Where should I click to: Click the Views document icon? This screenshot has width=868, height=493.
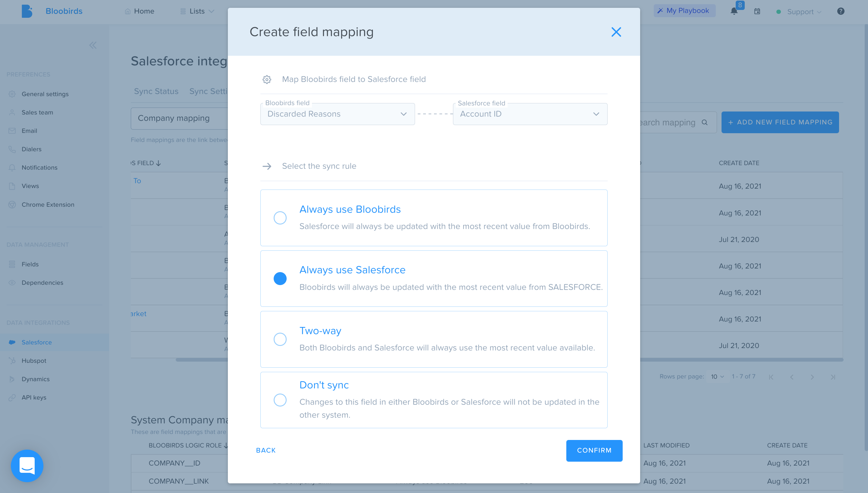12,186
